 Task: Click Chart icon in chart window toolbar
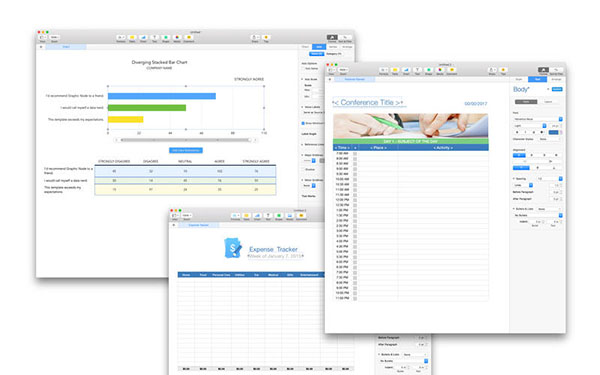pyautogui.click(x=143, y=38)
